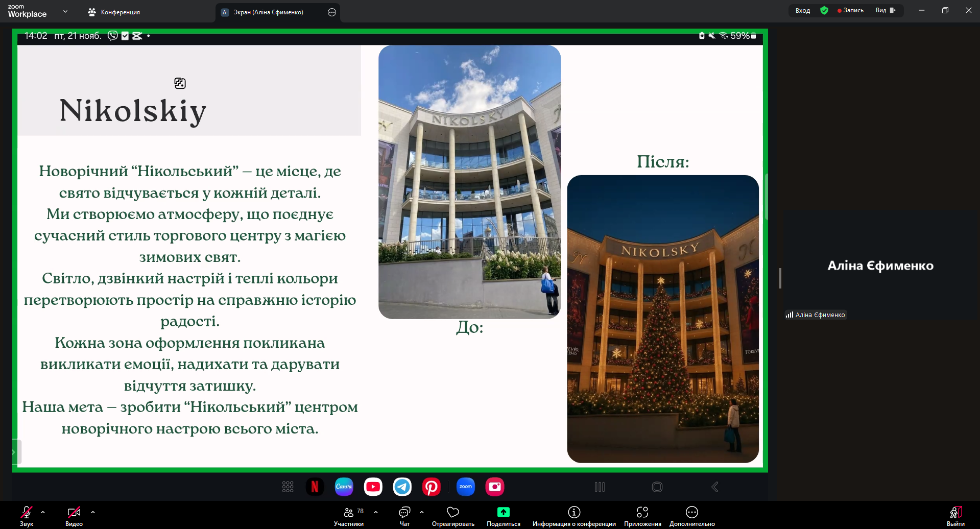Click the Выйти leave meeting button

pos(955,515)
